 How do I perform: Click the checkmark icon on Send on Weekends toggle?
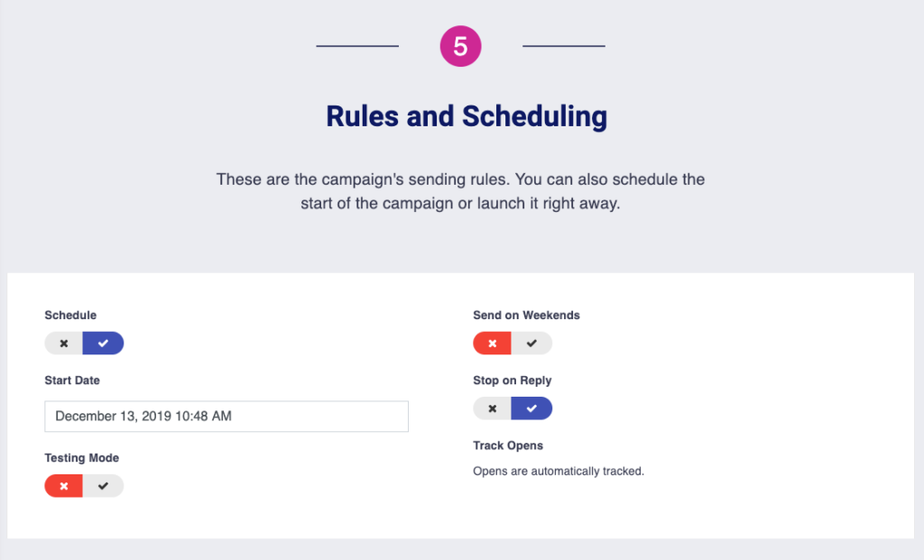point(531,343)
